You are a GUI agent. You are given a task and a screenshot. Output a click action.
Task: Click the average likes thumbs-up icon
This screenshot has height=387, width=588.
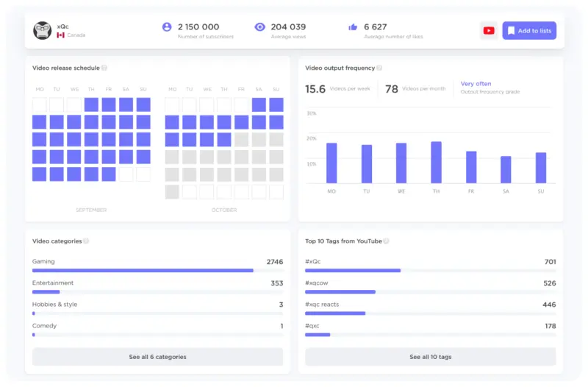(x=353, y=27)
